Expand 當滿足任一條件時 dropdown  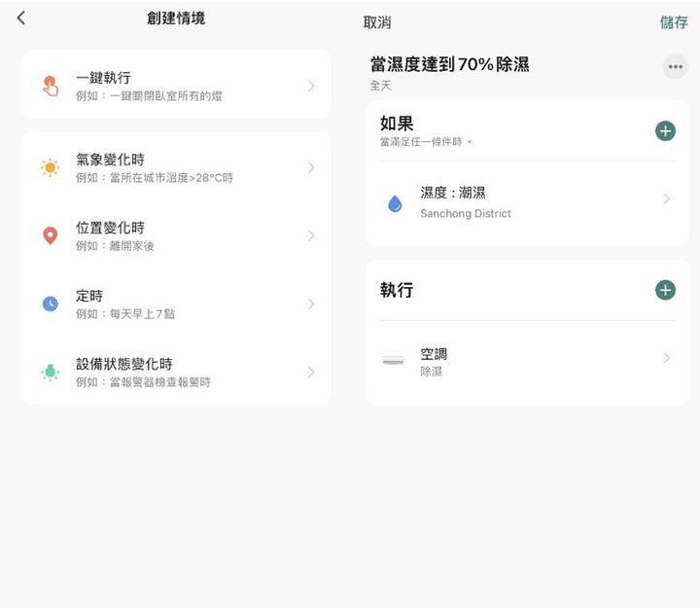pyautogui.click(x=426, y=142)
